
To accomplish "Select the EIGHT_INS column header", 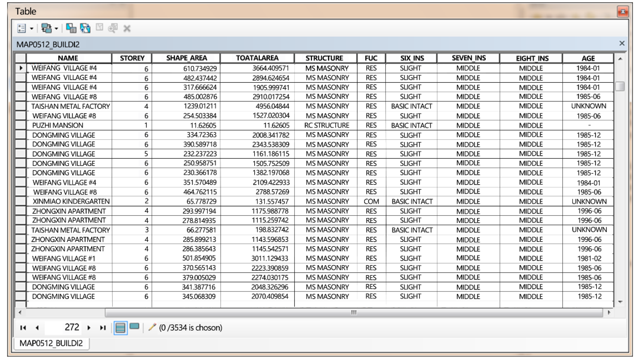I will pyautogui.click(x=531, y=58).
